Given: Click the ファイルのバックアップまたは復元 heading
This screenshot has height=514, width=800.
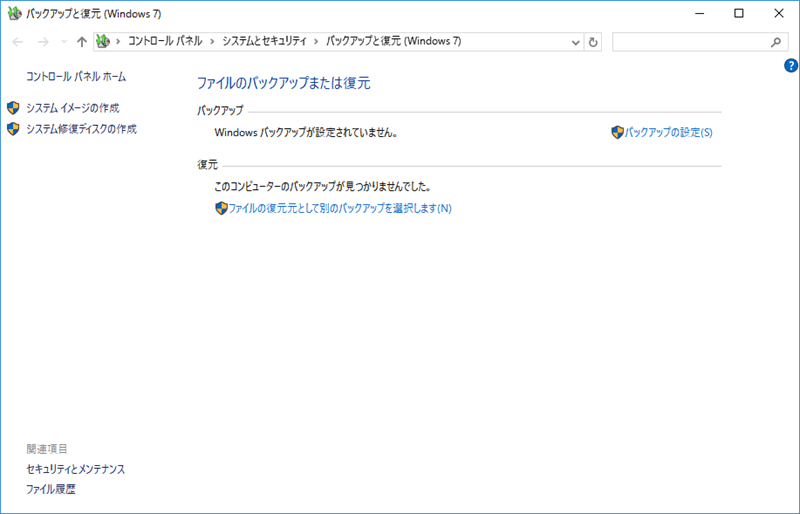Looking at the screenshot, I should click(284, 83).
